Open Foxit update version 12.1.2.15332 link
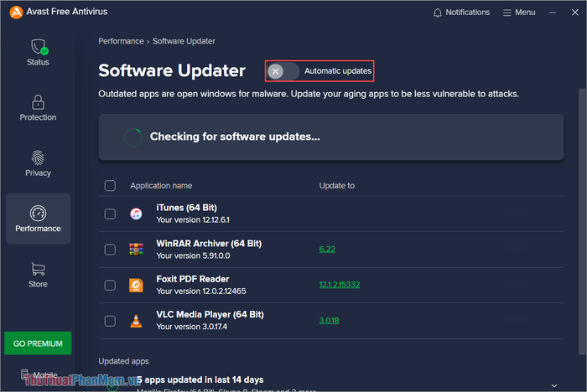Screen dimensions: 587x392 click(340, 285)
